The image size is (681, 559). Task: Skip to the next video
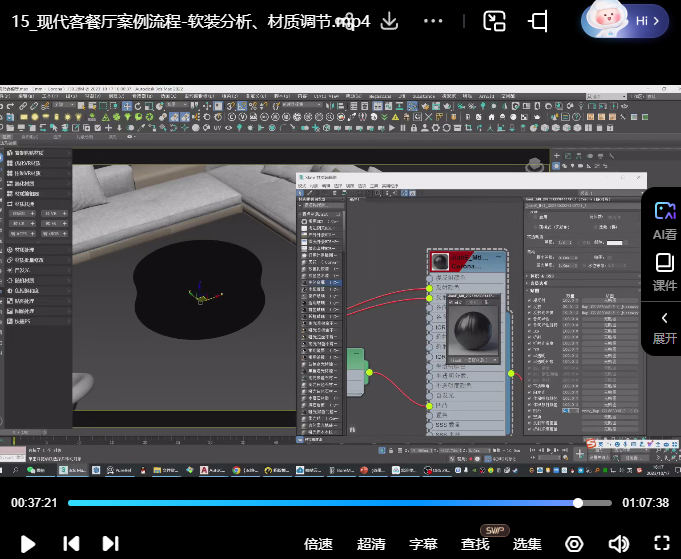click(110, 543)
